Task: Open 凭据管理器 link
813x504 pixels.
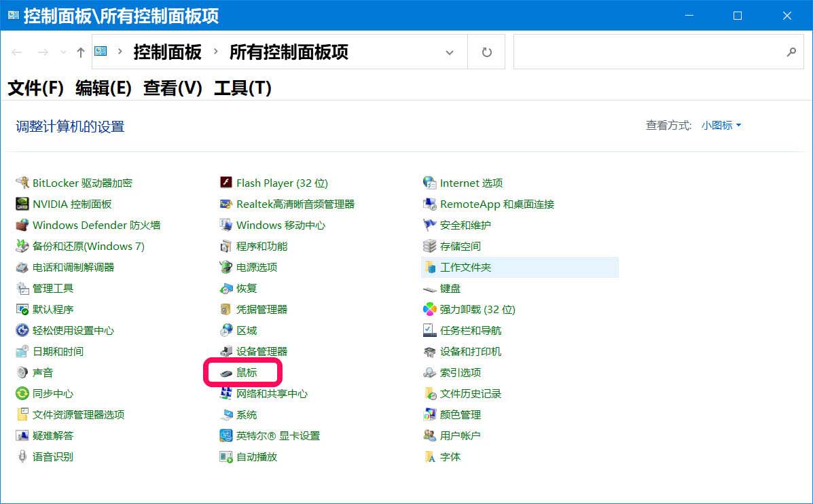Action: pyautogui.click(x=262, y=310)
